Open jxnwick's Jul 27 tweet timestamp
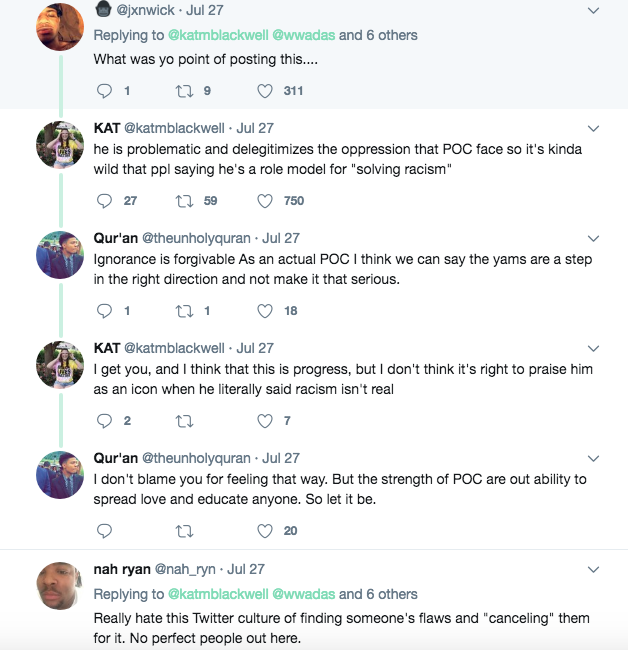Viewport: 628px width, 650px height. click(209, 10)
